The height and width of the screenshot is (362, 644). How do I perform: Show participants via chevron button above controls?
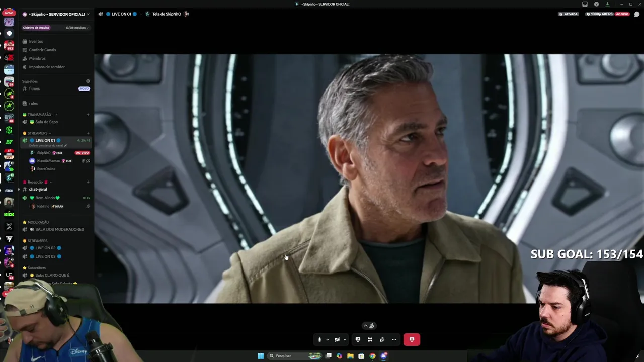coord(369,326)
